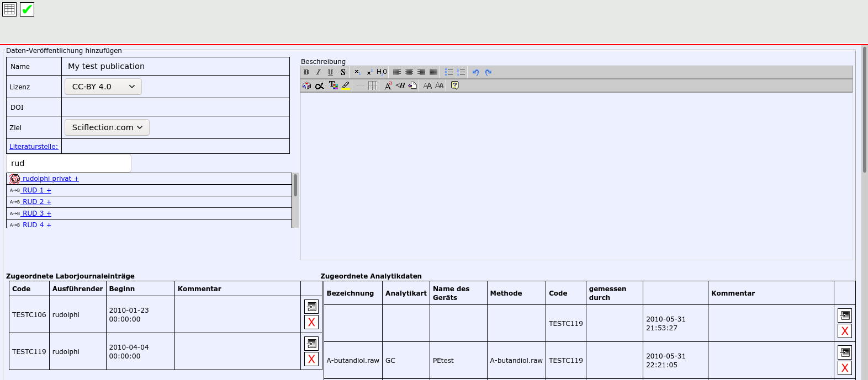
Task: Add rudolphi privat from results list
Action: [50, 179]
